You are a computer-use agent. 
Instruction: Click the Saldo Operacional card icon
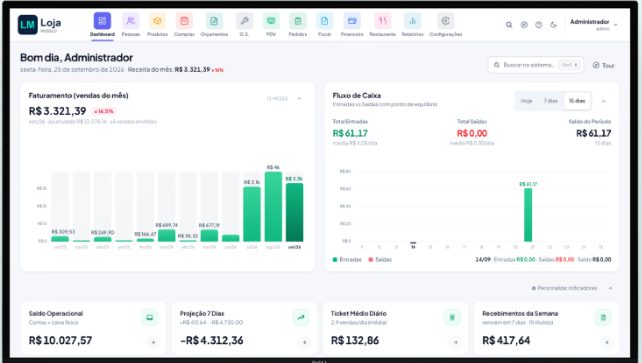tap(150, 317)
